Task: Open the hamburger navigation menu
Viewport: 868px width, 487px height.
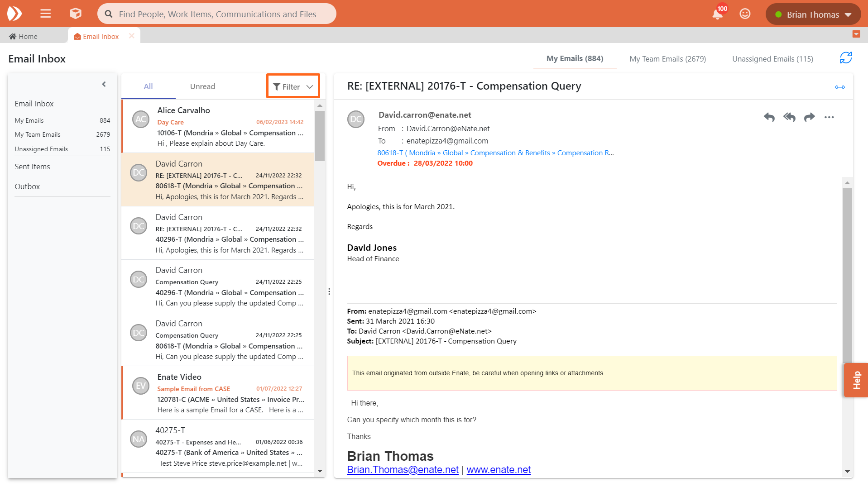Action: 45,14
